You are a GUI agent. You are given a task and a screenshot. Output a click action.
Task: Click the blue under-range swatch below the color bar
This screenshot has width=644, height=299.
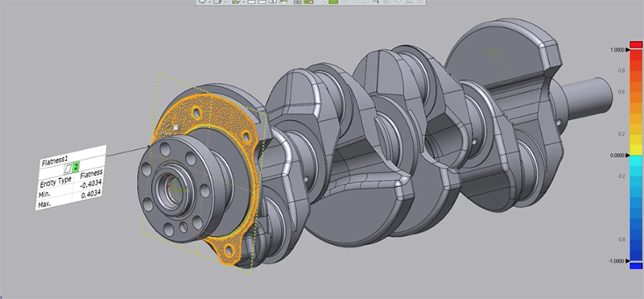tap(636, 266)
